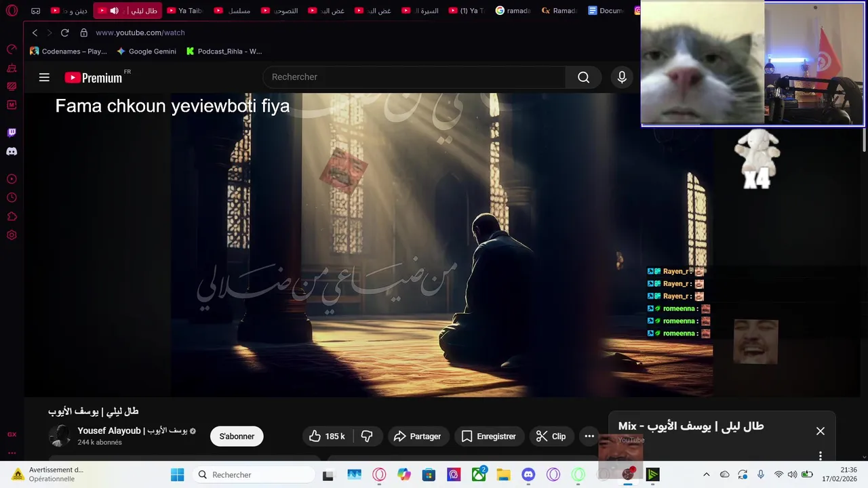Open Microsoft Store from the taskbar
Screen dimensions: 868x488
pos(429,475)
